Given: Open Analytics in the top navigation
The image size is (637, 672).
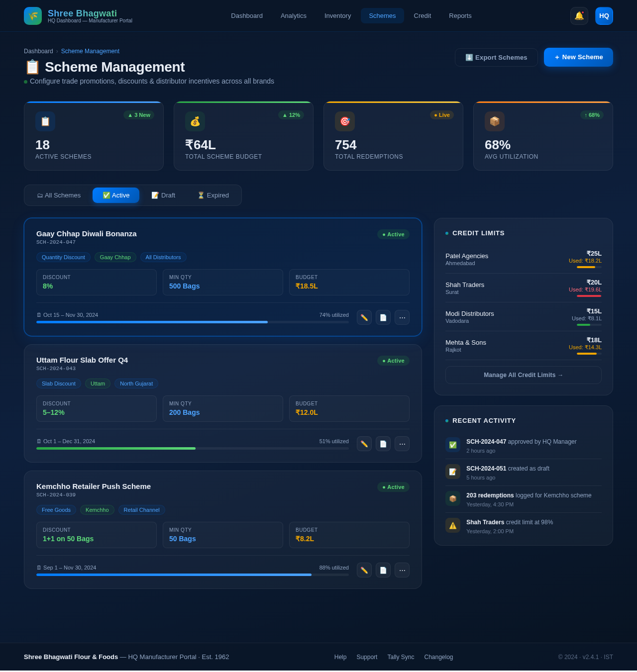Looking at the screenshot, I should [x=293, y=16].
